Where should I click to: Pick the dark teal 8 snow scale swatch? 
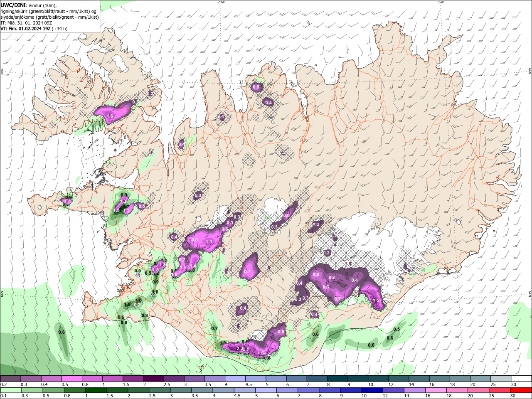337,379
